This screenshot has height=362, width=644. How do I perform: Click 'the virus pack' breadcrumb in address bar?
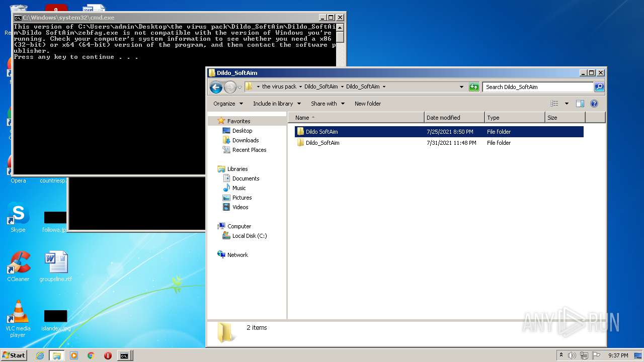(x=279, y=86)
